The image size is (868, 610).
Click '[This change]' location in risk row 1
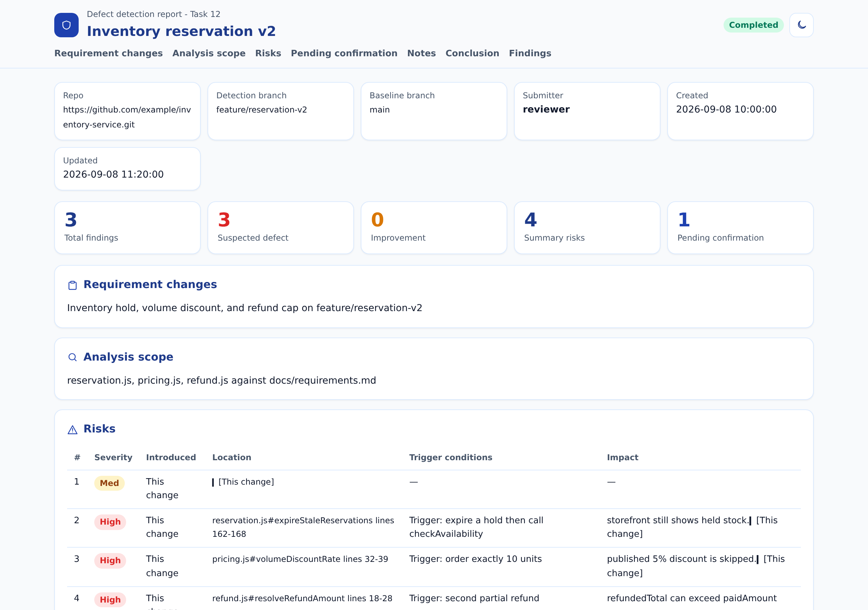coord(246,482)
